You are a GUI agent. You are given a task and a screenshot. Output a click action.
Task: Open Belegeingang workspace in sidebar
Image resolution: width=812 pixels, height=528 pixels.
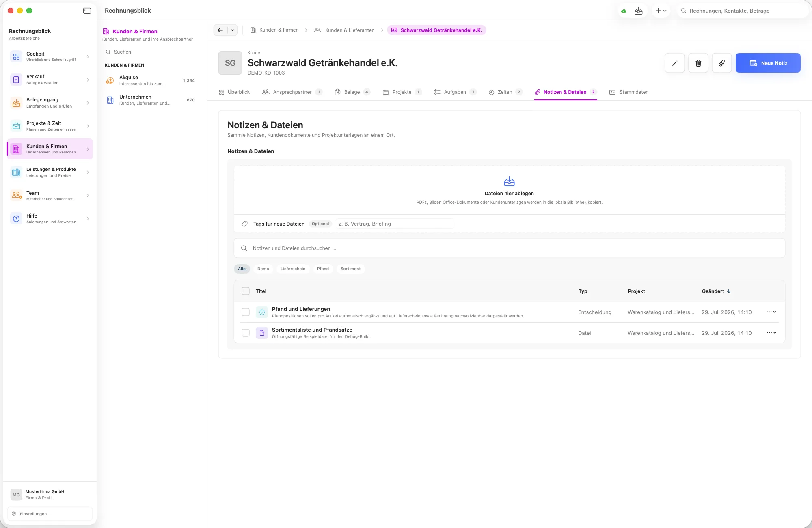pyautogui.click(x=50, y=103)
